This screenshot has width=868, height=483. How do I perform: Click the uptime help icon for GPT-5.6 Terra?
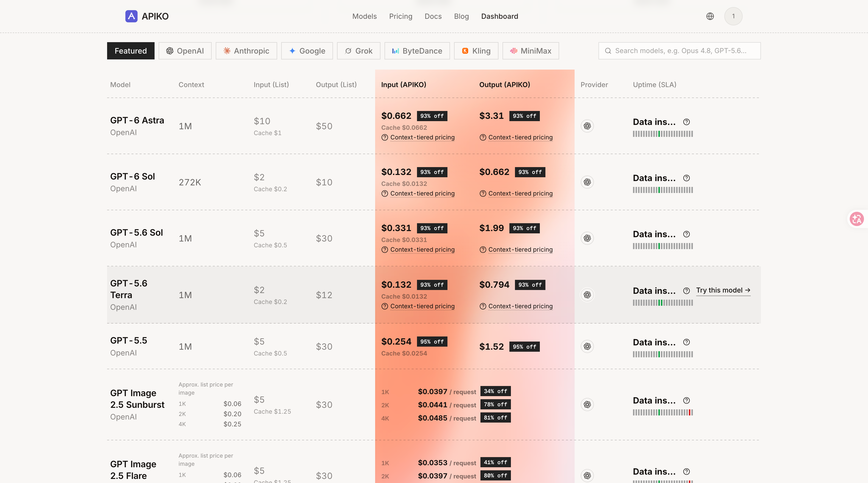[686, 291]
